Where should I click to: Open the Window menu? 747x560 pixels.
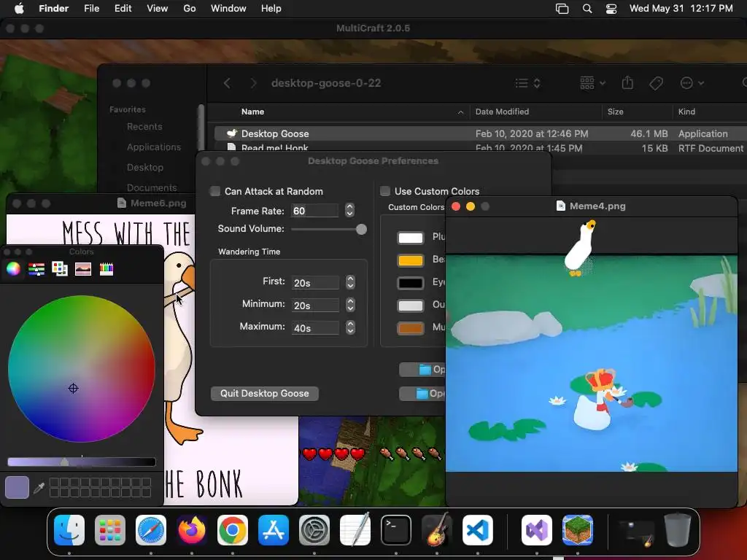pyautogui.click(x=228, y=9)
